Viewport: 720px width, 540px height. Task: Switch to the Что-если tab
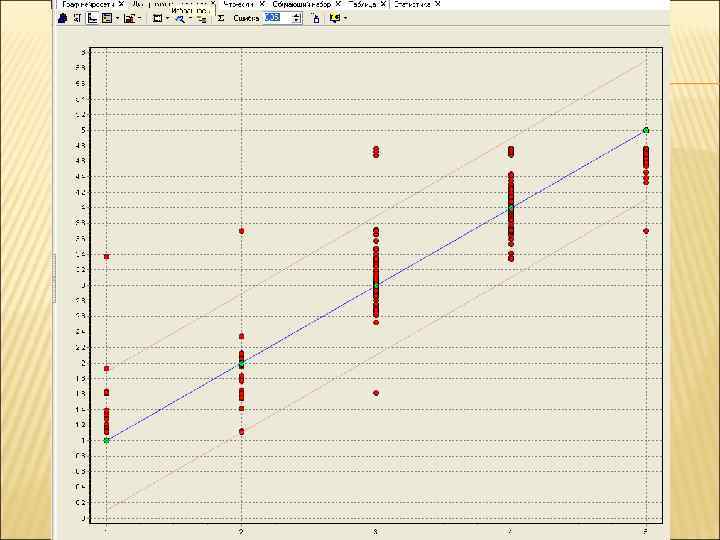click(x=238, y=4)
